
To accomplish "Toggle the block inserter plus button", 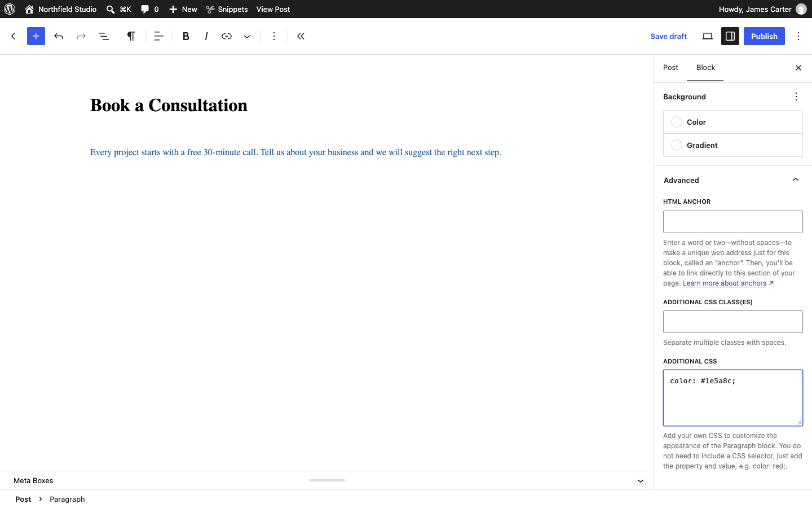I will [36, 36].
